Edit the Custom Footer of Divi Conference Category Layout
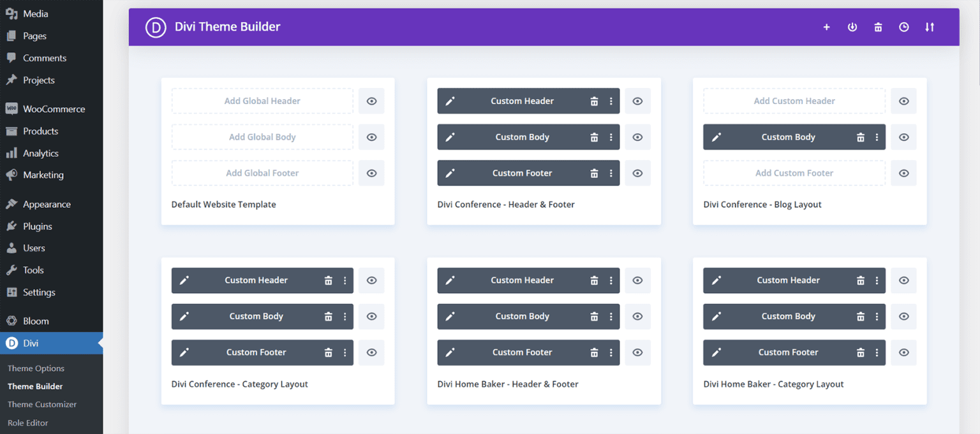This screenshot has height=434, width=980. tap(184, 352)
